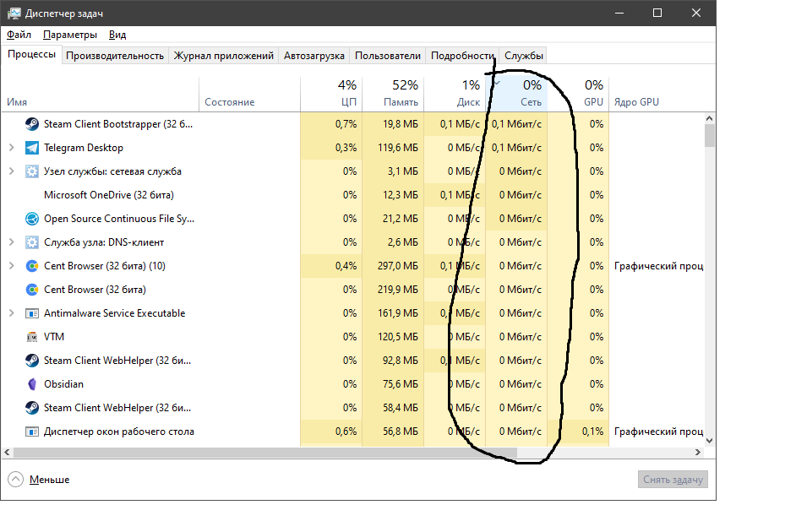Click 161,9 МБ memory for Antimalware
Viewport: 796px width, 532px height.
coord(397,313)
